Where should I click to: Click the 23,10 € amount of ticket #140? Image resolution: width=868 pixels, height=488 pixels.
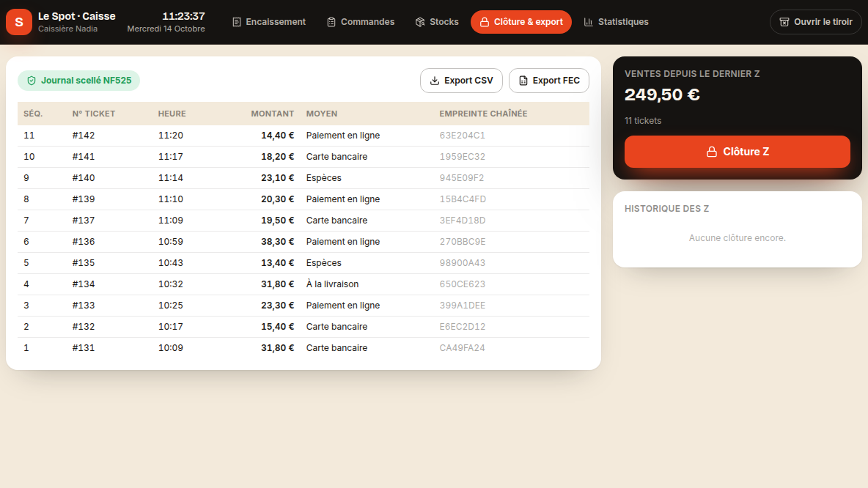pos(277,178)
